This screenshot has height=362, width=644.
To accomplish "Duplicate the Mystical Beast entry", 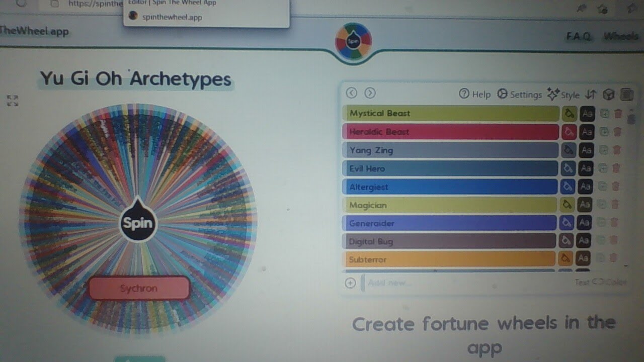I will pyautogui.click(x=605, y=114).
